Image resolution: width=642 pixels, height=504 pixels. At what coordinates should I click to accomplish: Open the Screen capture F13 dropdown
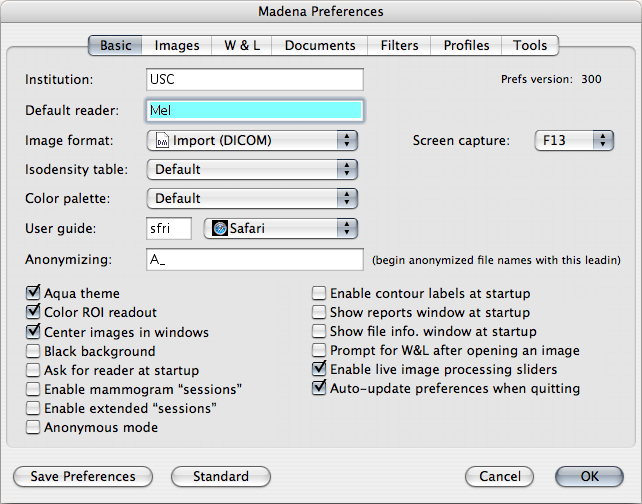(574, 141)
